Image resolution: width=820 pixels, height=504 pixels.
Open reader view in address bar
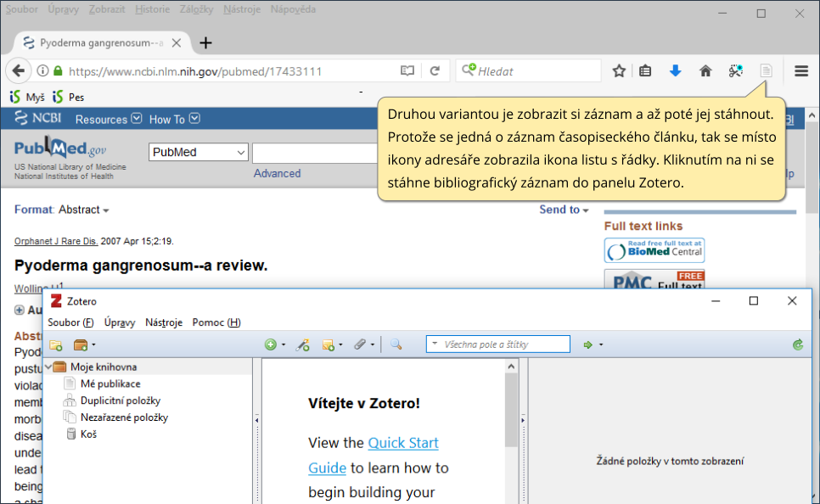(x=407, y=70)
